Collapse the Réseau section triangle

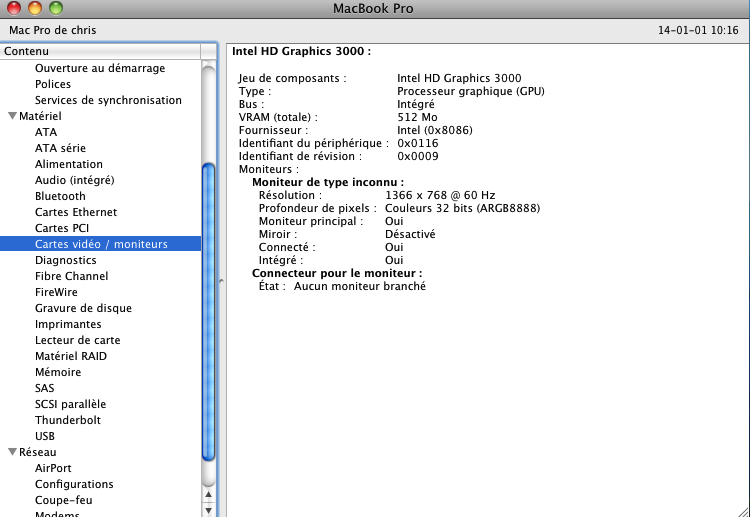[x=13, y=452]
